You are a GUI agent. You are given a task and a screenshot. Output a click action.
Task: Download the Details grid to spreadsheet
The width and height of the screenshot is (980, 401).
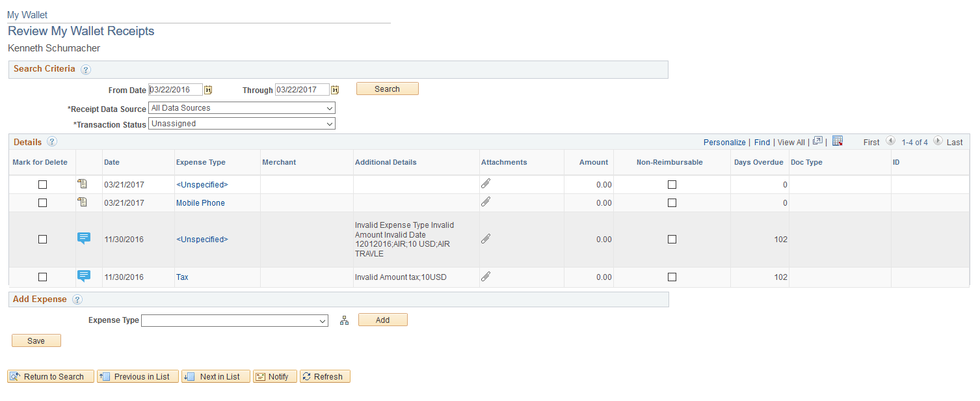pos(838,141)
